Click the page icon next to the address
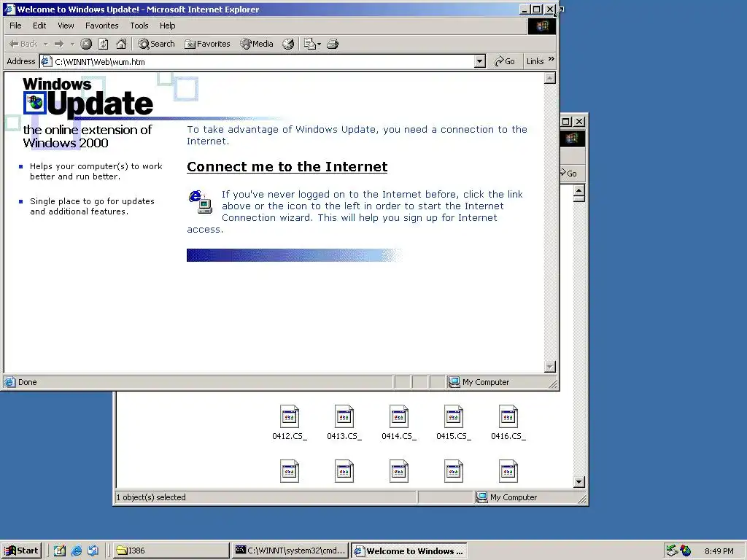 click(x=46, y=61)
